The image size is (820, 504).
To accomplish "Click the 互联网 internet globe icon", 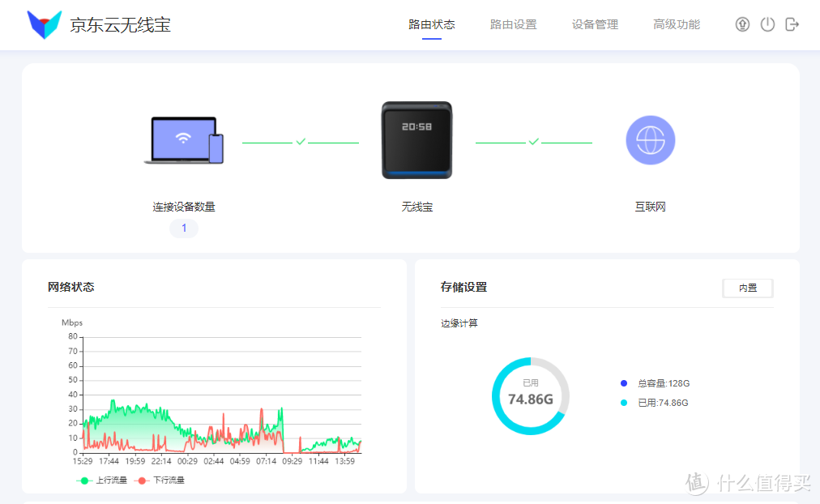I will (650, 139).
